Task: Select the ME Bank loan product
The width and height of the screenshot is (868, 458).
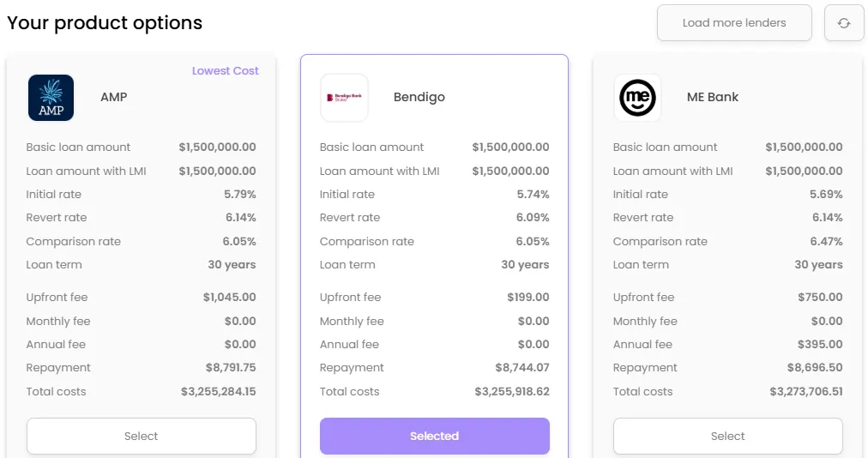Action: [728, 436]
